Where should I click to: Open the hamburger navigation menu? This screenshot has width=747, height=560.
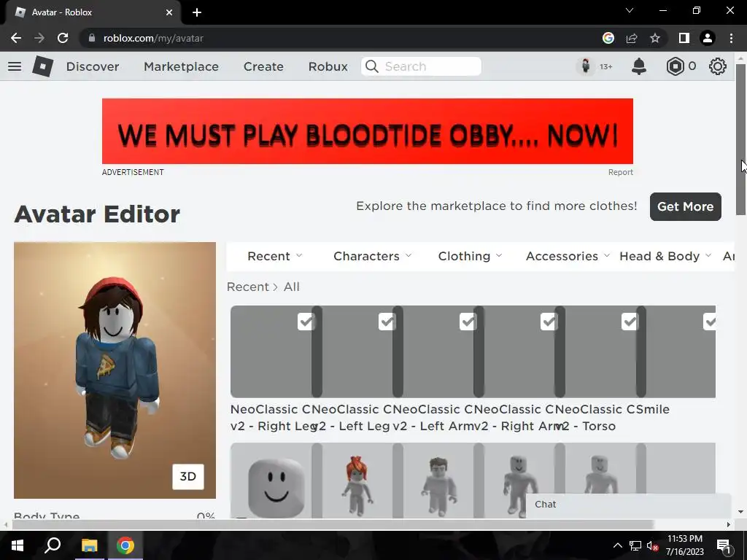[15, 66]
